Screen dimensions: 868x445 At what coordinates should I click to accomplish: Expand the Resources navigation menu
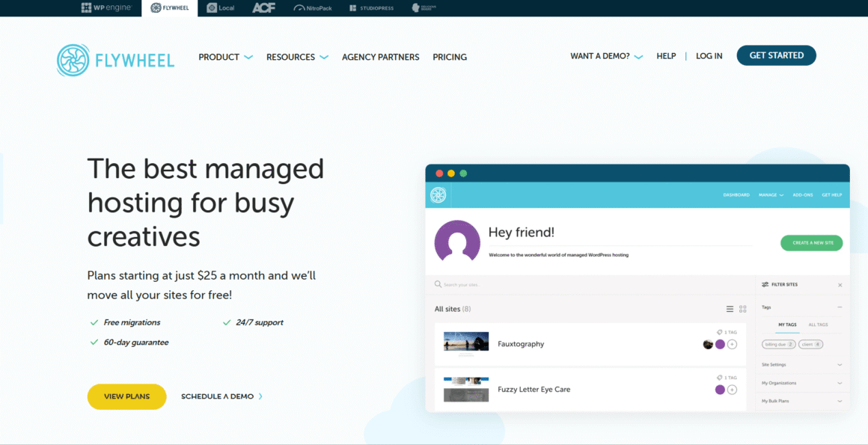(x=292, y=57)
